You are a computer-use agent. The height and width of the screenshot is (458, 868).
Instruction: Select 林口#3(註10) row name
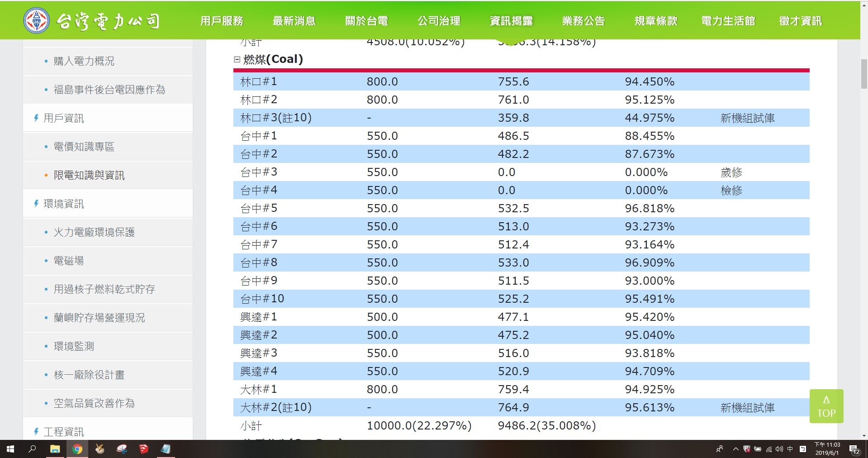pos(276,118)
